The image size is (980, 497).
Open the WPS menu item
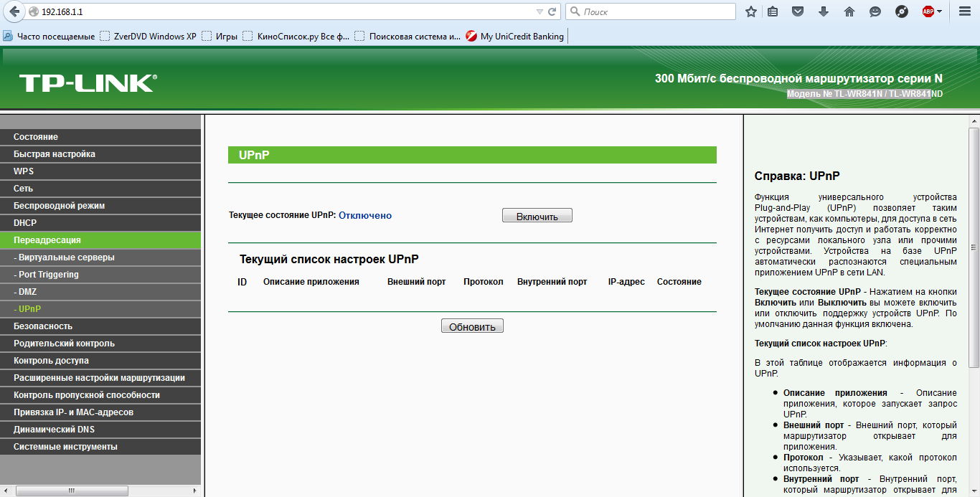(100, 171)
